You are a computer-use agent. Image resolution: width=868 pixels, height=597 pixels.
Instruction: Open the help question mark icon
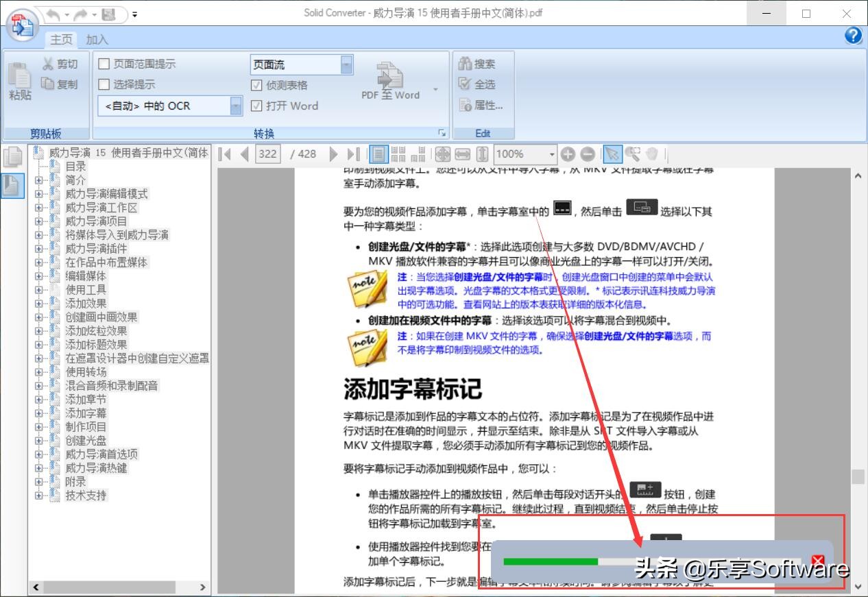tap(853, 36)
